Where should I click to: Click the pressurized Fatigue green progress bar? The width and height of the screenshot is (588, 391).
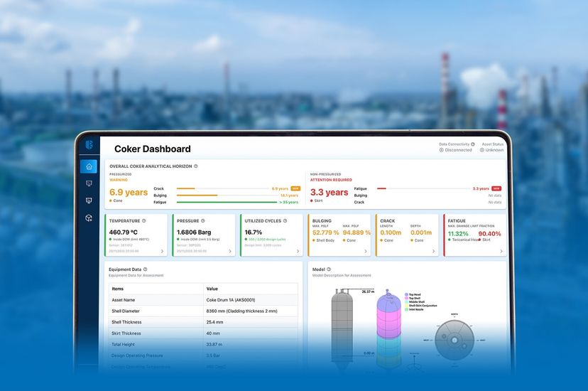coord(227,203)
